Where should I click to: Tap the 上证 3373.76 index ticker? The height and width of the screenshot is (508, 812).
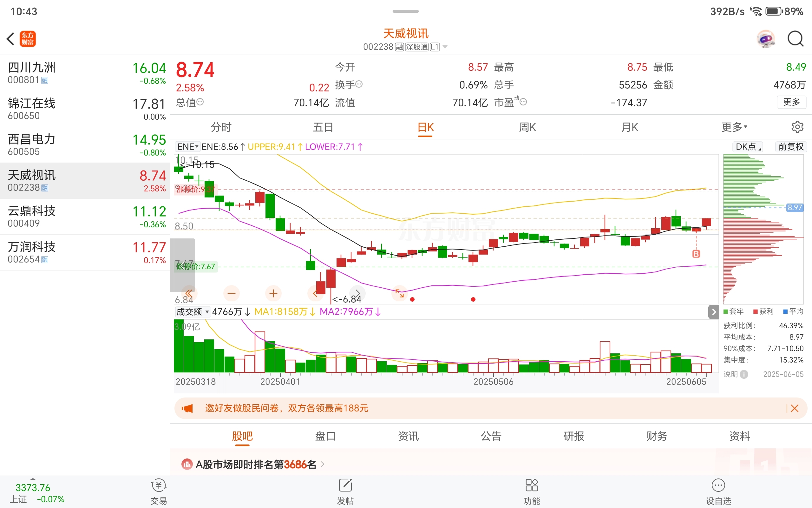click(x=37, y=493)
